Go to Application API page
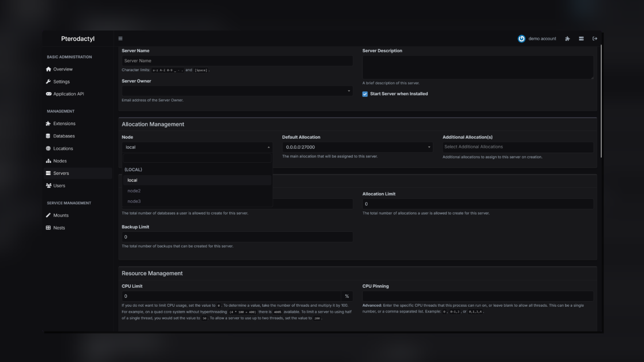Screen dimensions: 644x362 tap(68, 94)
